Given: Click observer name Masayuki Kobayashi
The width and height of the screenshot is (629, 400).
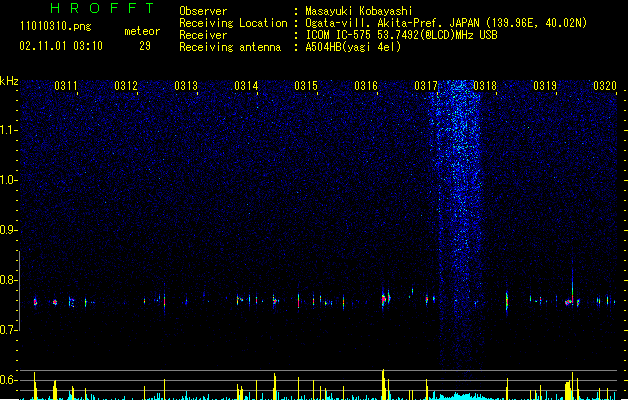Looking at the screenshot, I should [x=359, y=11].
